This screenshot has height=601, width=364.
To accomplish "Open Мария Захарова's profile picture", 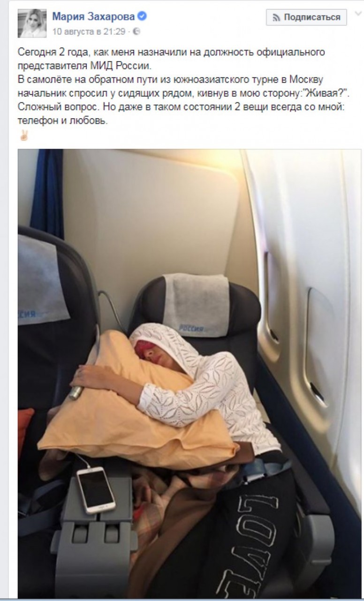I will pyautogui.click(x=32, y=23).
